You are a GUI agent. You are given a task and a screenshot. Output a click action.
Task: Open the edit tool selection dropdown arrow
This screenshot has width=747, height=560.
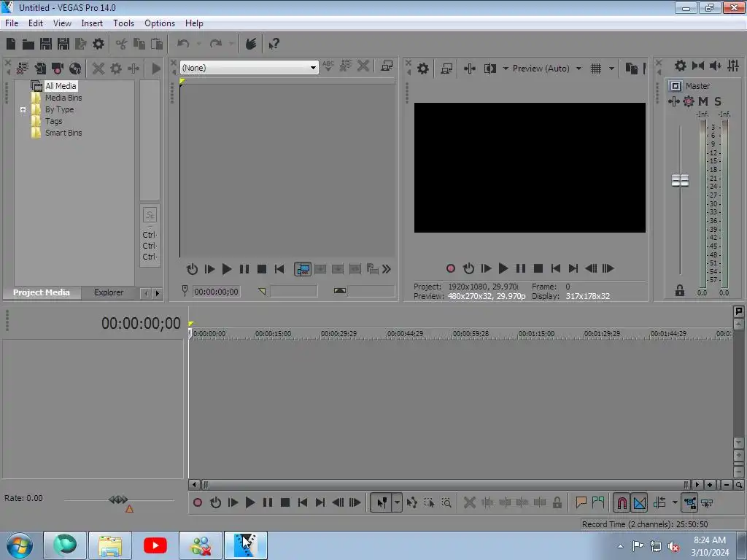click(397, 502)
